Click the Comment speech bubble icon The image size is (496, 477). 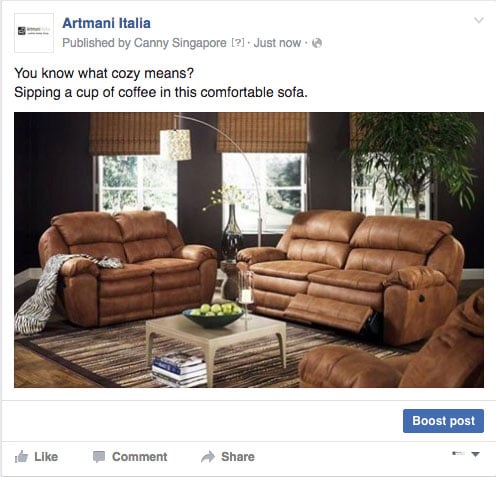pyautogui.click(x=99, y=457)
